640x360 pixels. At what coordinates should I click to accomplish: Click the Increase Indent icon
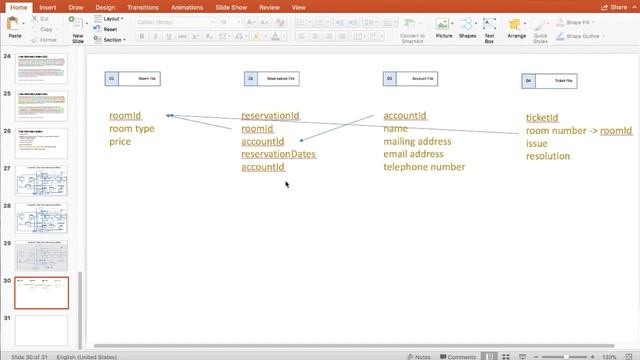(x=353, y=22)
